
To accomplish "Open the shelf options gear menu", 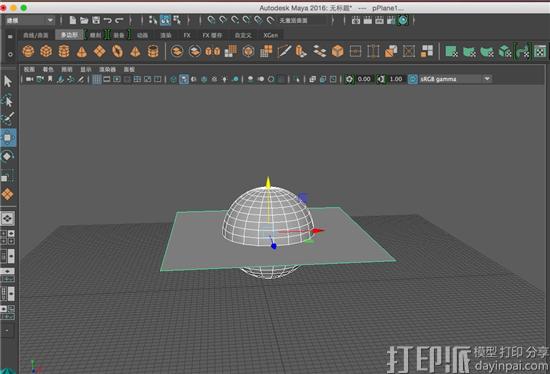I will point(10,54).
